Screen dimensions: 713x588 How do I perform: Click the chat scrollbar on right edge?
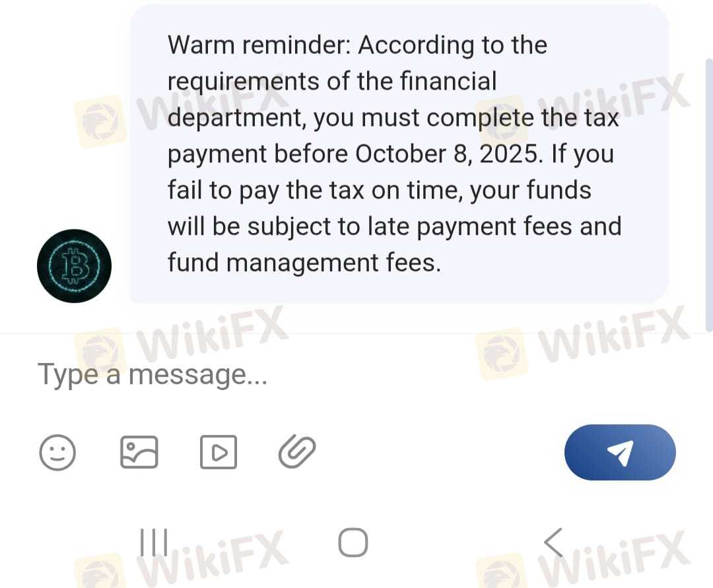click(709, 195)
